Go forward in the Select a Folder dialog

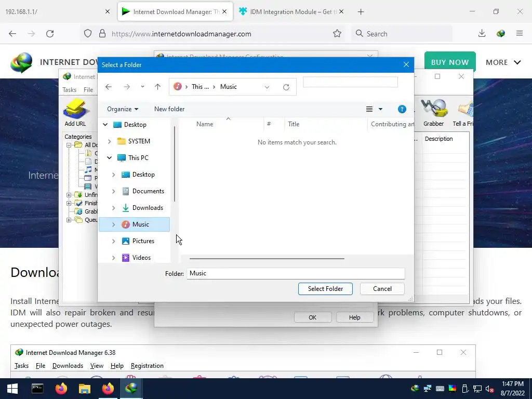click(127, 87)
